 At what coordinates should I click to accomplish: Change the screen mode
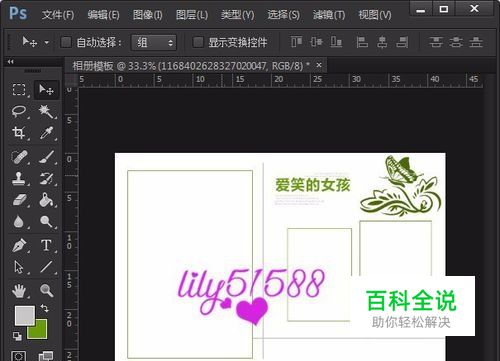tap(46, 356)
